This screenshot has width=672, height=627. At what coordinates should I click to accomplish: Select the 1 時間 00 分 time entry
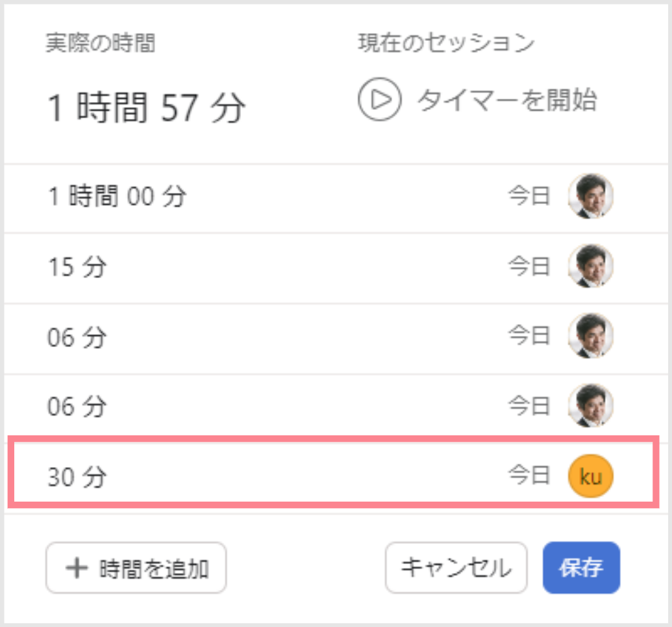pos(336,198)
